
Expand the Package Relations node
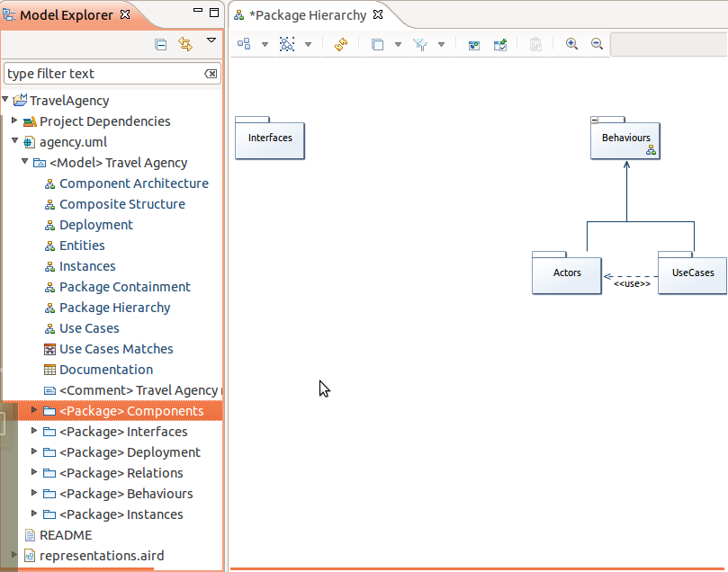[34, 472]
